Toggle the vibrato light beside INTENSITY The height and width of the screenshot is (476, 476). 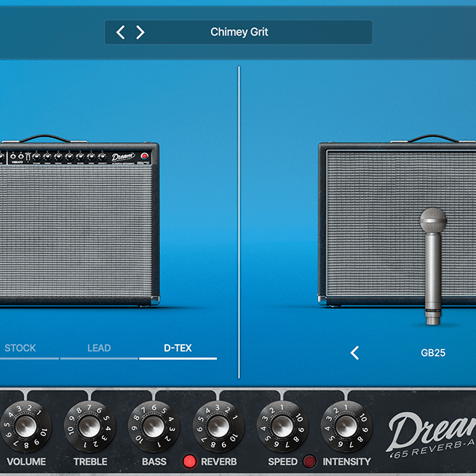(x=309, y=461)
